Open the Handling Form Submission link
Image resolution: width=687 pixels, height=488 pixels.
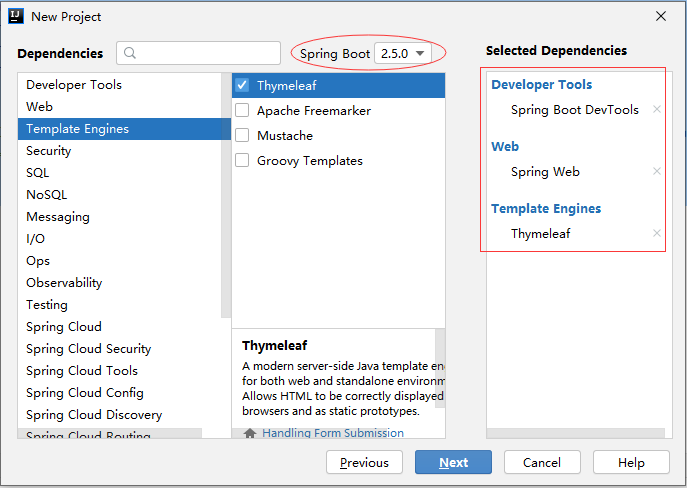tap(333, 433)
